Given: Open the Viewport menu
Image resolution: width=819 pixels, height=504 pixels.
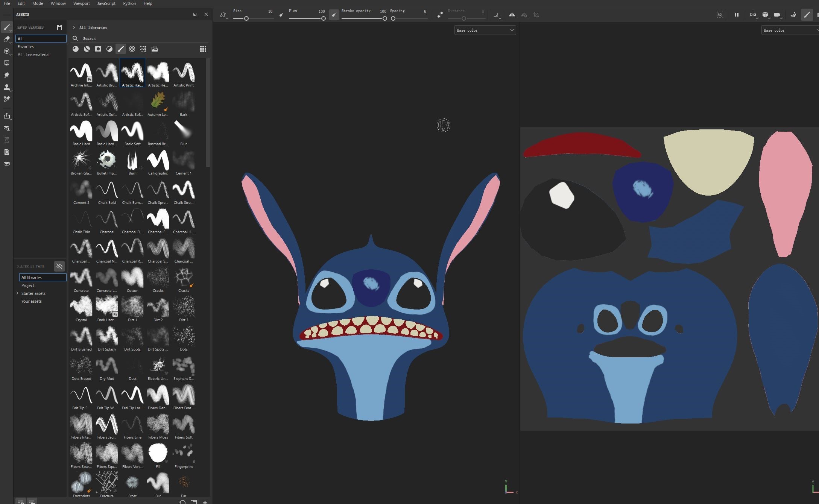Looking at the screenshot, I should tap(81, 3).
